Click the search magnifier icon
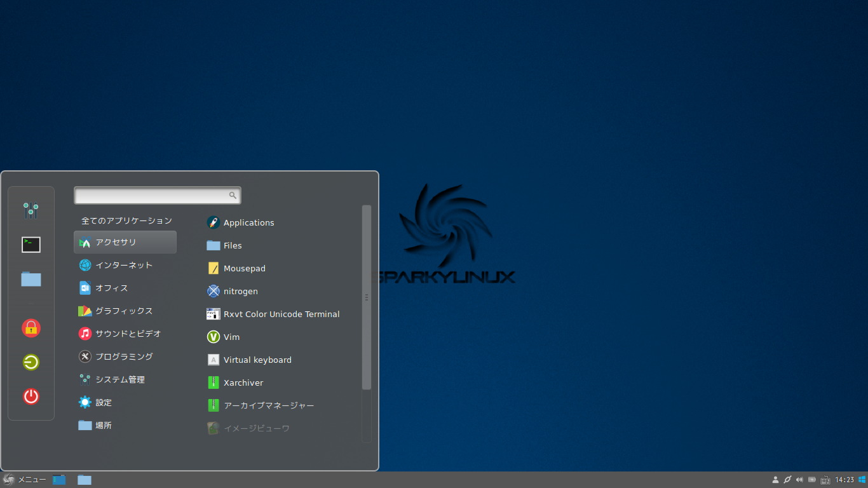Viewport: 868px width, 488px height. click(233, 195)
